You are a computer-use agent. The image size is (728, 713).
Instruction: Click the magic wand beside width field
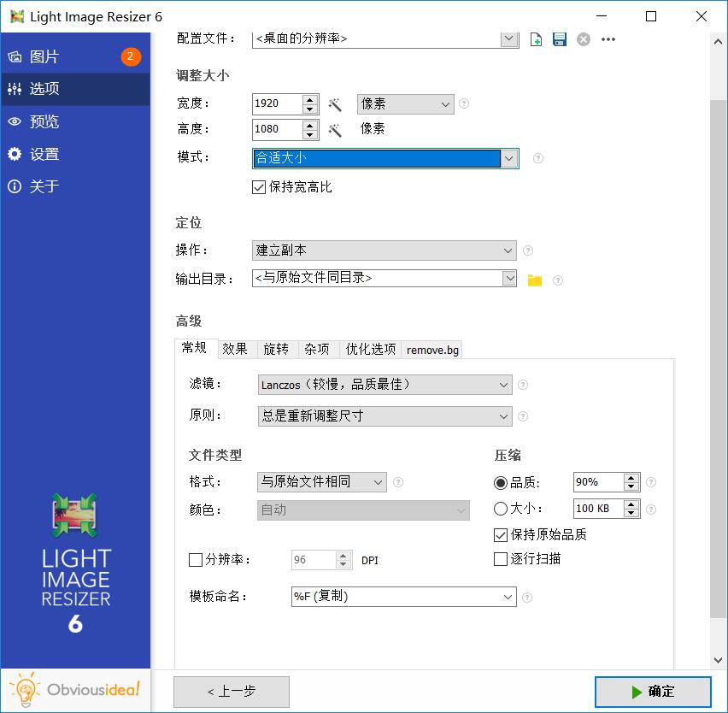point(336,104)
